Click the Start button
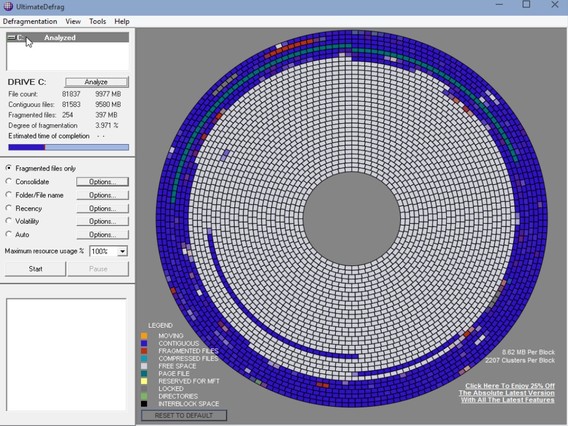Viewport: 568px width, 426px height. point(36,269)
